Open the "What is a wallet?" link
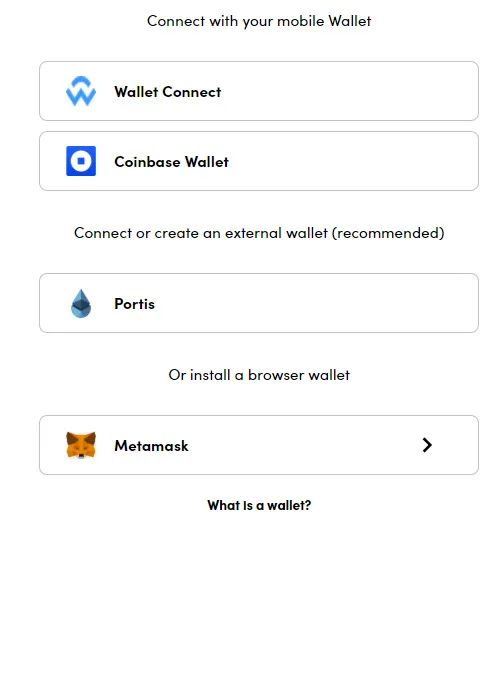 [x=259, y=505]
